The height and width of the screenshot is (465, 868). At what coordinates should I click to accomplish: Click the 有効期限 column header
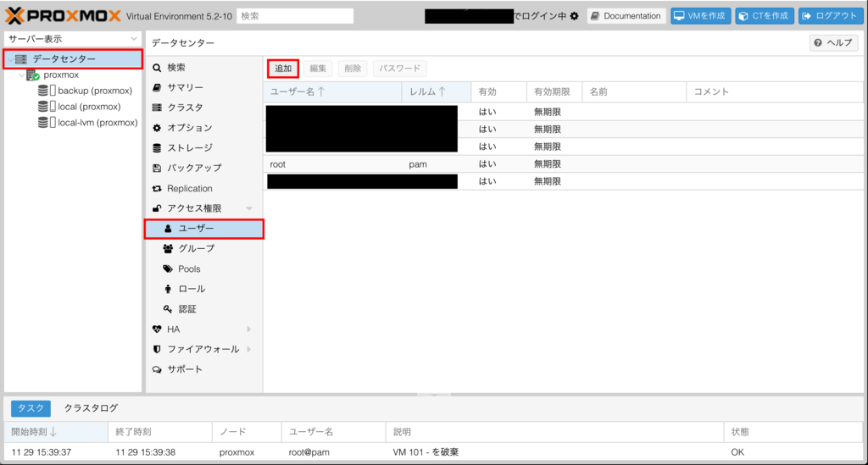coord(554,91)
